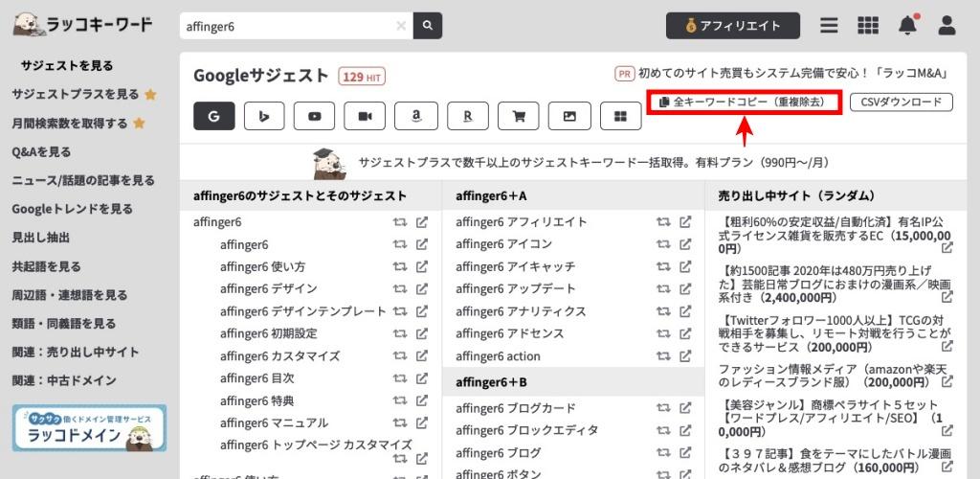The height and width of the screenshot is (479, 980).
Task: Click keyword affinger6 アナリティクス
Action: pyautogui.click(x=522, y=311)
